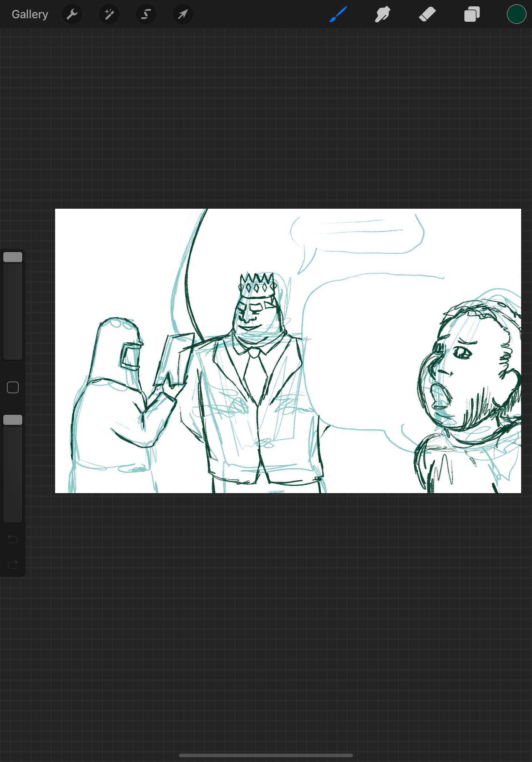532x762 pixels.
Task: Select the Brush tool
Action: tap(338, 14)
